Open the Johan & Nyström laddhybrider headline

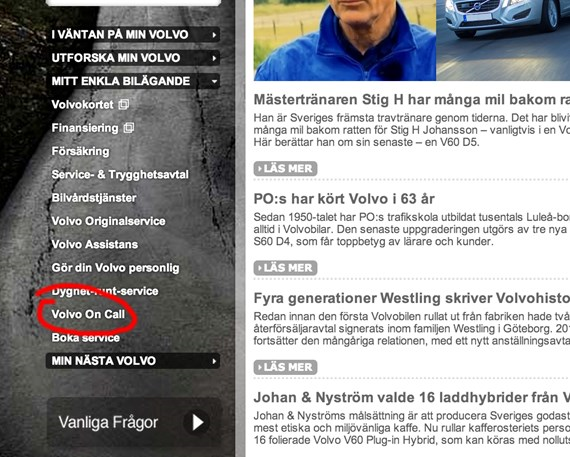[x=412, y=397]
